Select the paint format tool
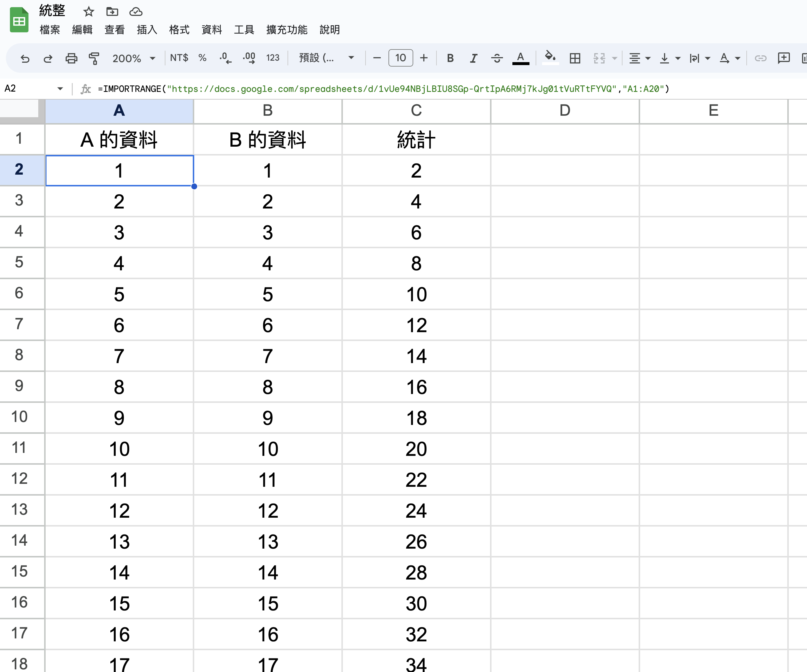Image resolution: width=807 pixels, height=672 pixels. tap(94, 58)
